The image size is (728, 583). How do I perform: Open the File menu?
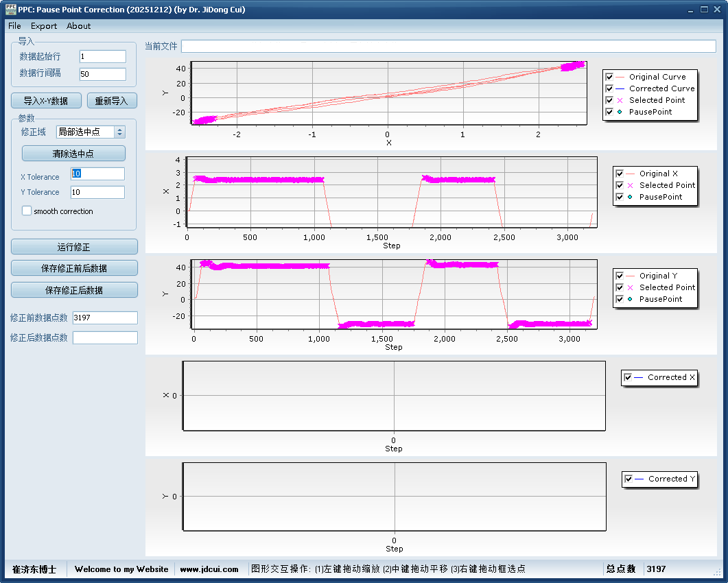(14, 26)
